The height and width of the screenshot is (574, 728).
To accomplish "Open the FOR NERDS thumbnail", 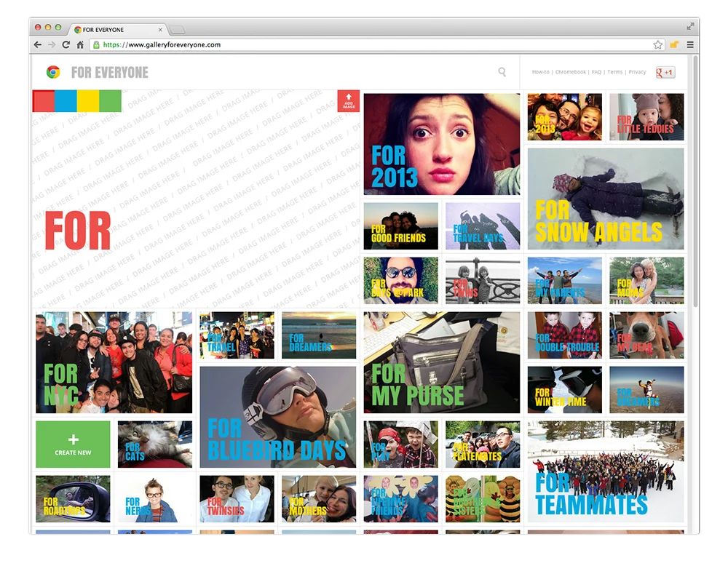I will coord(154,499).
